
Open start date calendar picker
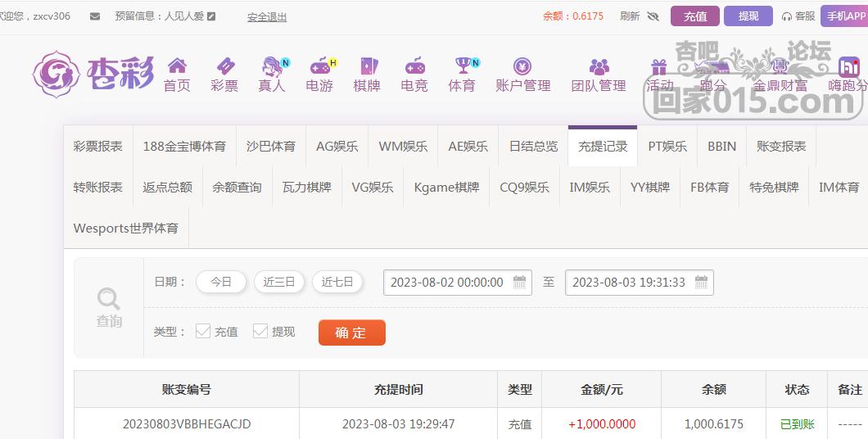pos(519,282)
